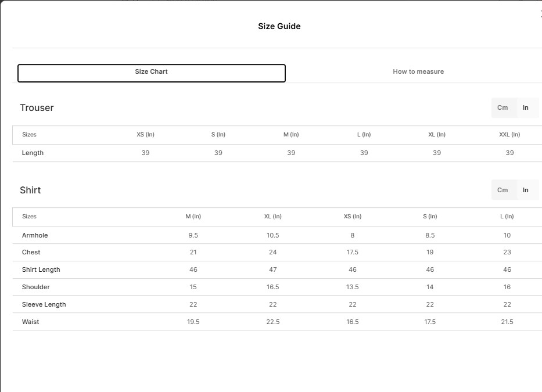Select the Sleeve Length row label
Image resolution: width=542 pixels, height=392 pixels.
(44, 305)
